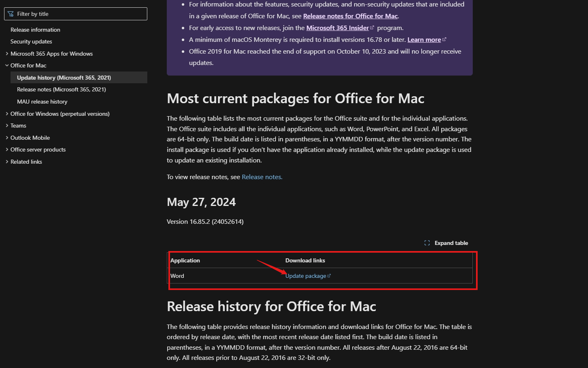Click Most current packages for Office heading

click(x=295, y=98)
